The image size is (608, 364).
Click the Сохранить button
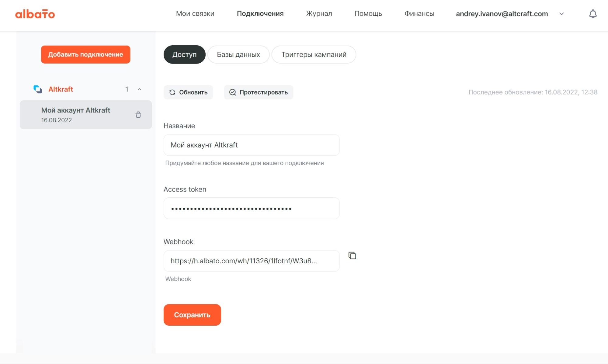click(x=192, y=315)
